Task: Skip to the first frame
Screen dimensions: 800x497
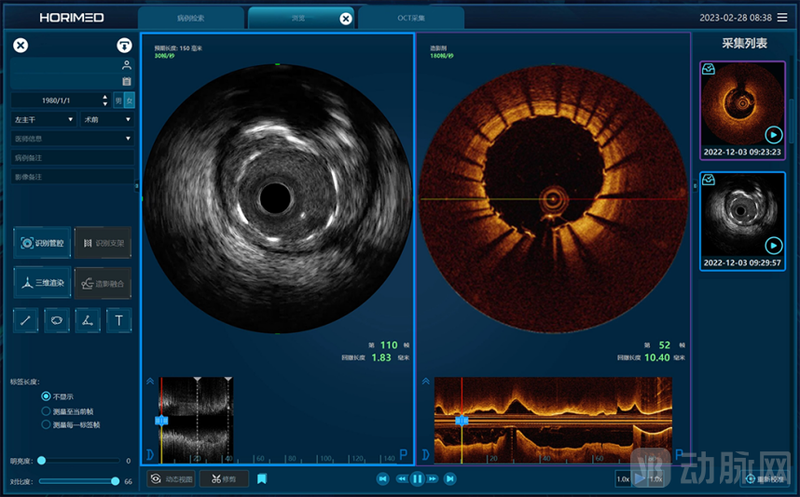Action: [382, 479]
